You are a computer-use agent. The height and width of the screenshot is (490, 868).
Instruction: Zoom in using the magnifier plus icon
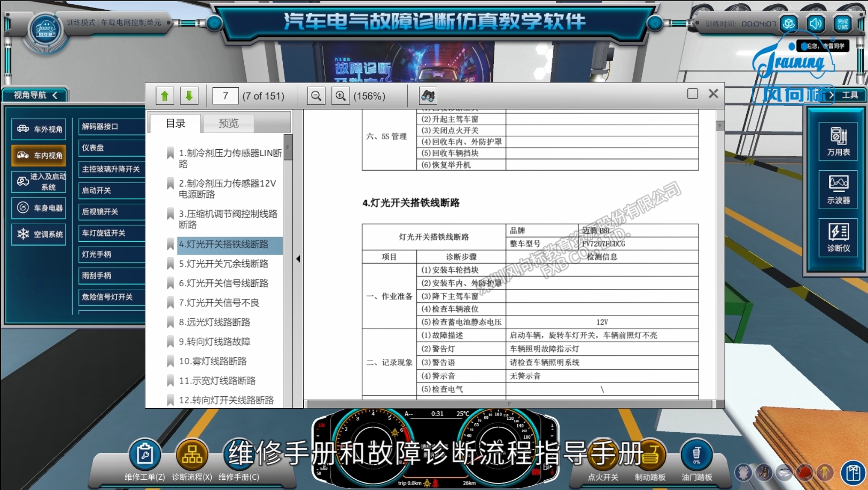pos(340,95)
